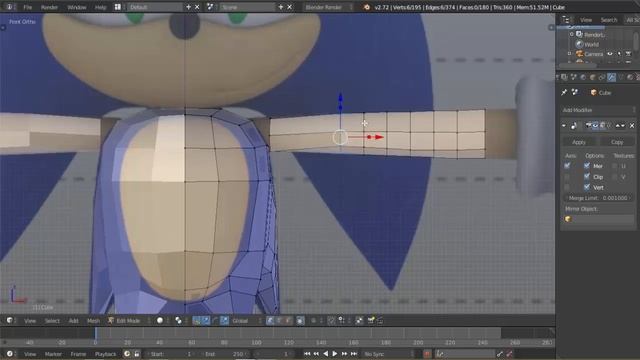Viewport: 640px width, 360px height.
Task: Switch to edge select mode
Action: (x=280, y=320)
